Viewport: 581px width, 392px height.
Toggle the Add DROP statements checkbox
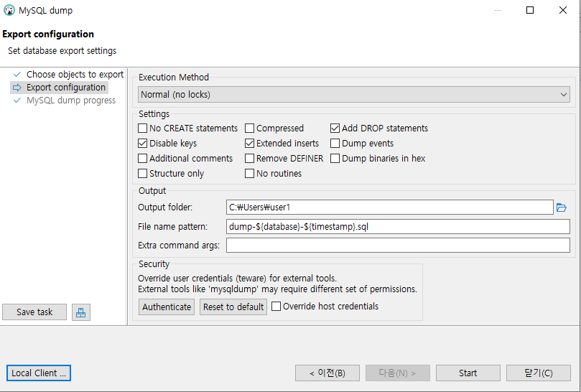tap(335, 129)
